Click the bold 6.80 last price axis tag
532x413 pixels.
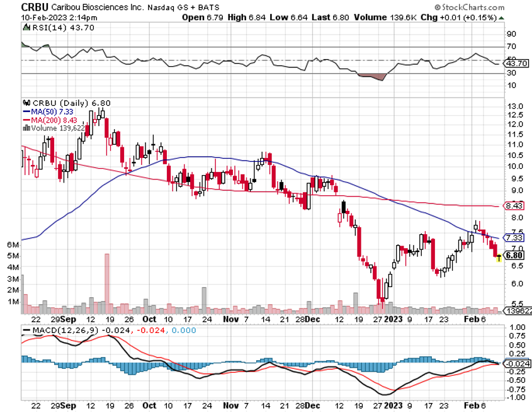pyautogui.click(x=514, y=256)
